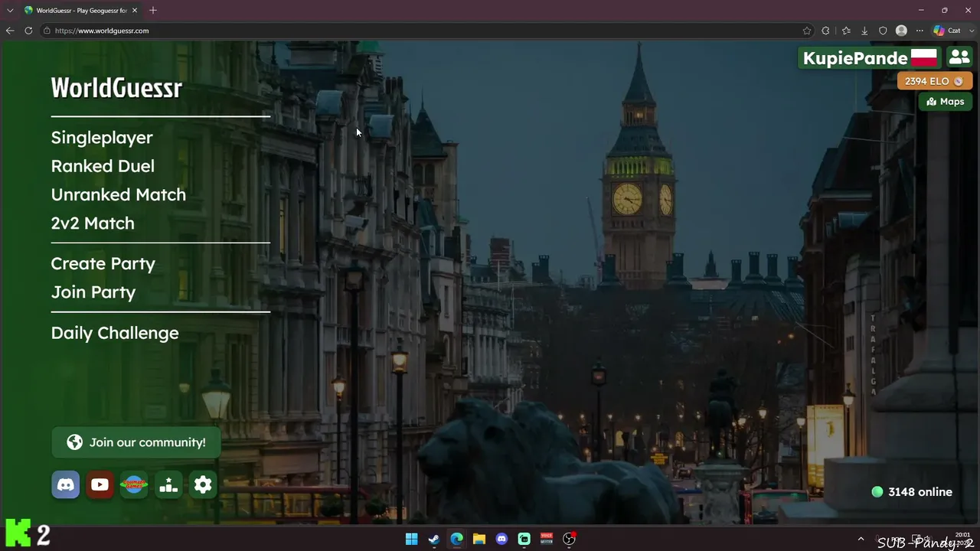The height and width of the screenshot is (551, 980).
Task: Close the WorldGuessr browser tab
Action: 135,10
